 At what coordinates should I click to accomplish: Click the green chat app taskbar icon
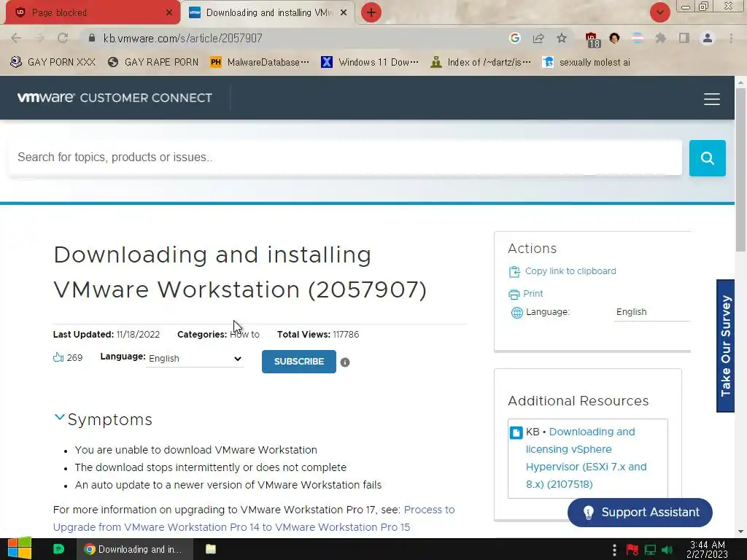(x=58, y=549)
